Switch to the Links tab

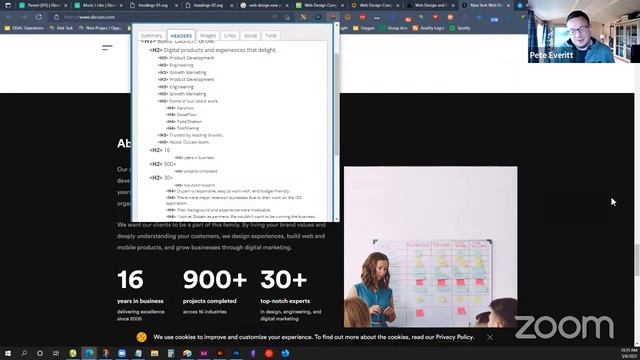pyautogui.click(x=230, y=36)
